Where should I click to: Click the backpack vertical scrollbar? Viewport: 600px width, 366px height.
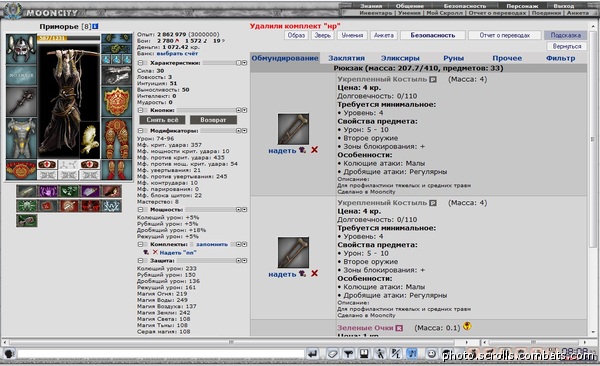coord(592,180)
